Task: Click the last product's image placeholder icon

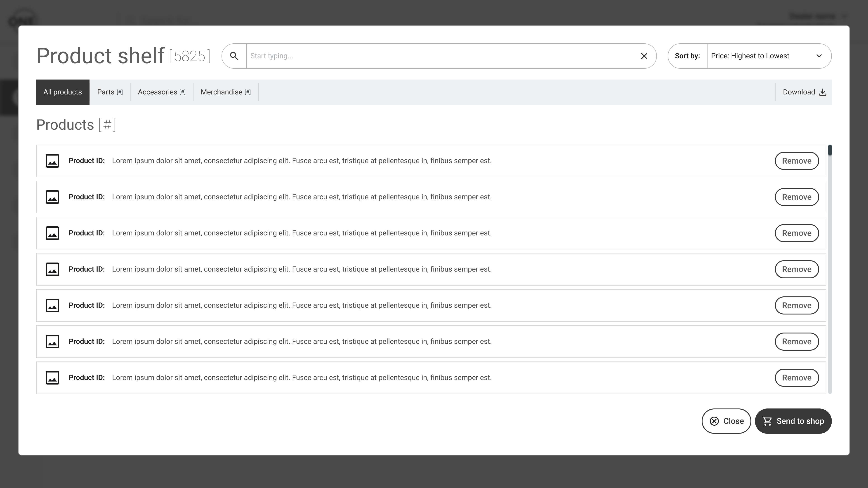Action: point(53,378)
